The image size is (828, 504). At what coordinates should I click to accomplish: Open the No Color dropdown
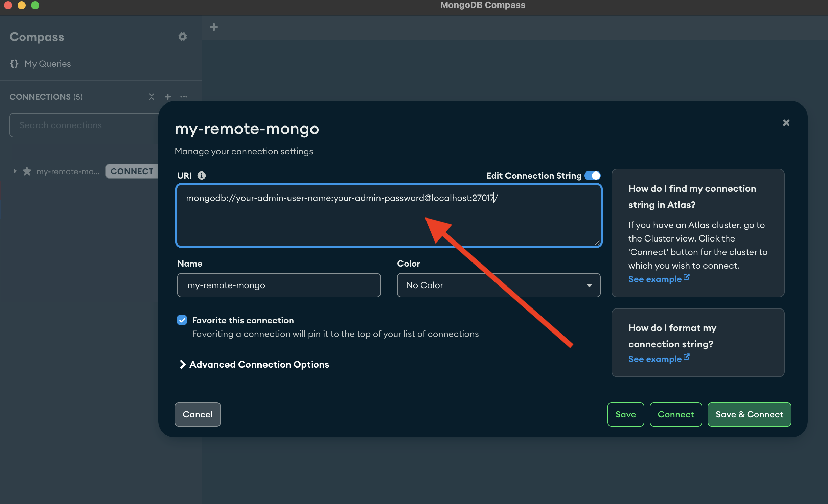499,285
